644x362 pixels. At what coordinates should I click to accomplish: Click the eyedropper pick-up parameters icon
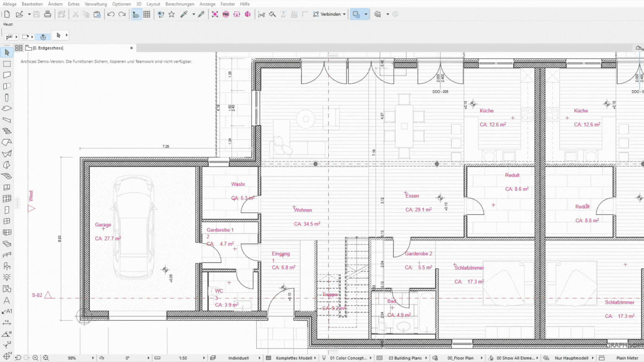(x=184, y=14)
